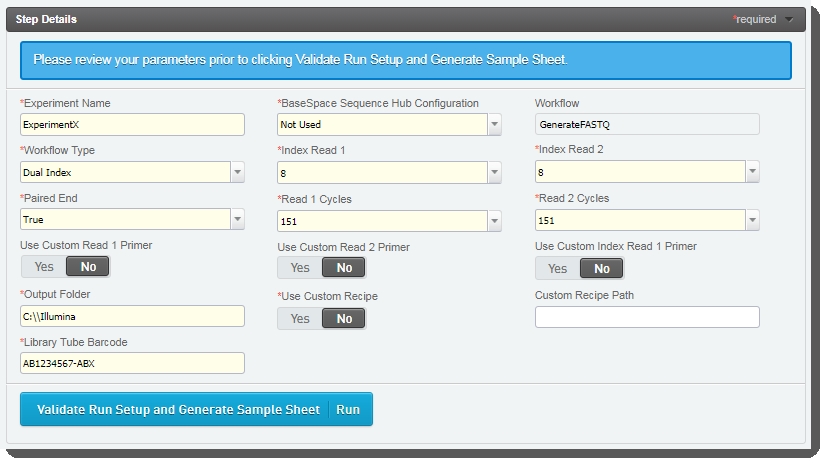
Task: Click the empty Custom Recipe Path field
Action: pyautogui.click(x=647, y=317)
